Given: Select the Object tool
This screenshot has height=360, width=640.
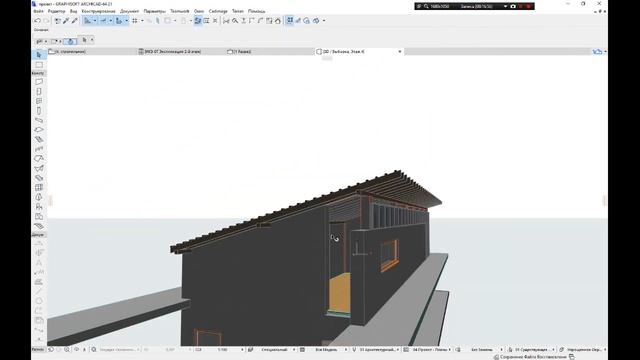Looking at the screenshot, I should (39, 207).
